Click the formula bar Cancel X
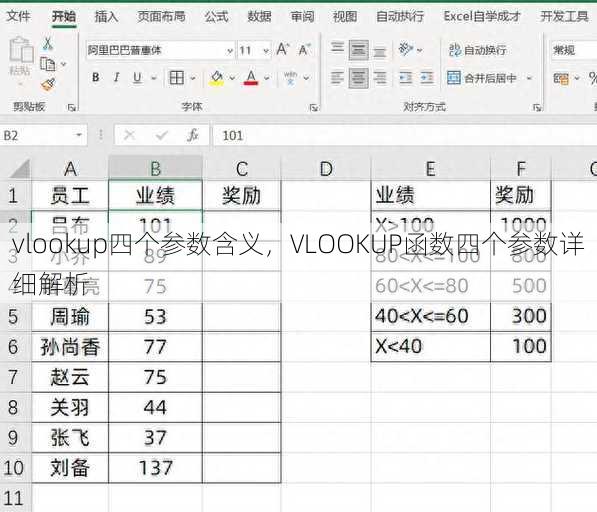The height and width of the screenshot is (512, 597). pyautogui.click(x=129, y=135)
